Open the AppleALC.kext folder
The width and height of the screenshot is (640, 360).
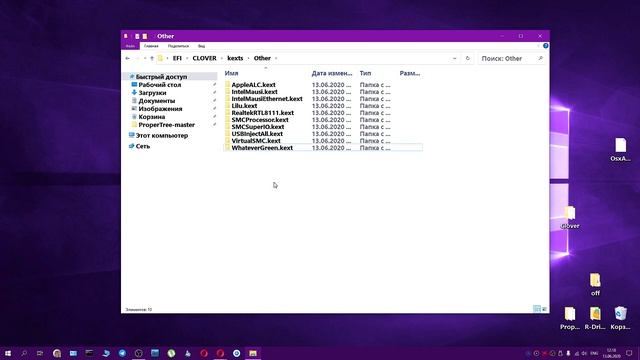tap(253, 85)
